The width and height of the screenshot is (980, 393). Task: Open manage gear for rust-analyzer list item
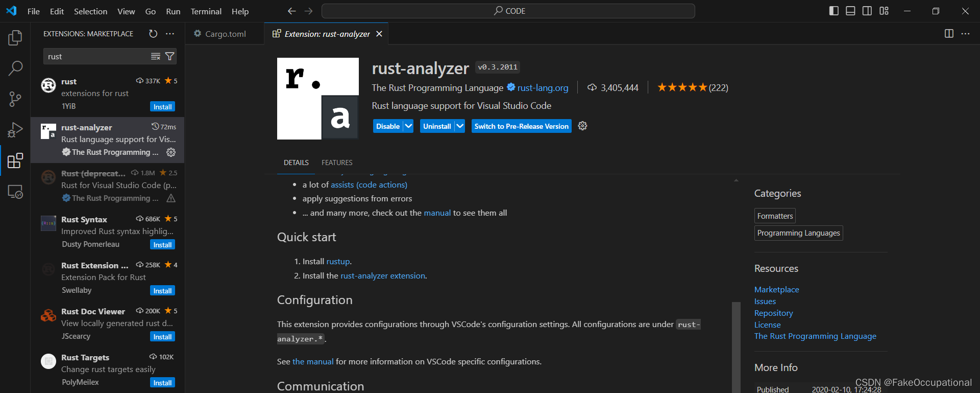click(x=171, y=152)
